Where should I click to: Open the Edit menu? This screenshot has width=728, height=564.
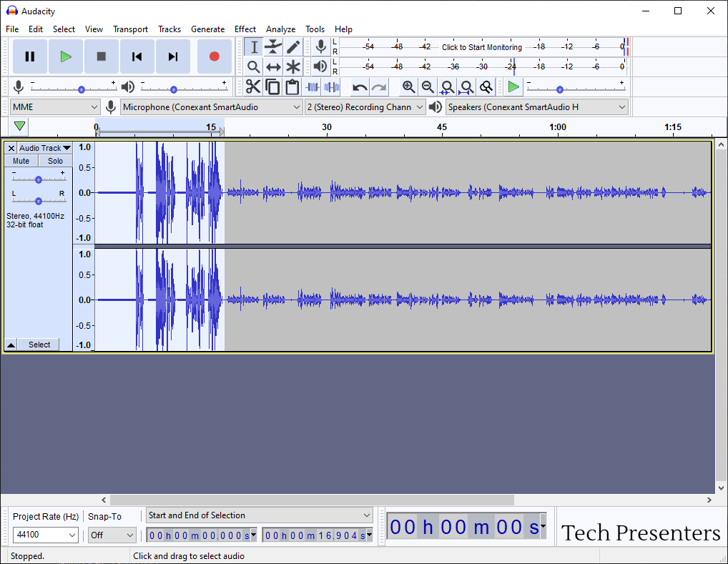tap(36, 29)
